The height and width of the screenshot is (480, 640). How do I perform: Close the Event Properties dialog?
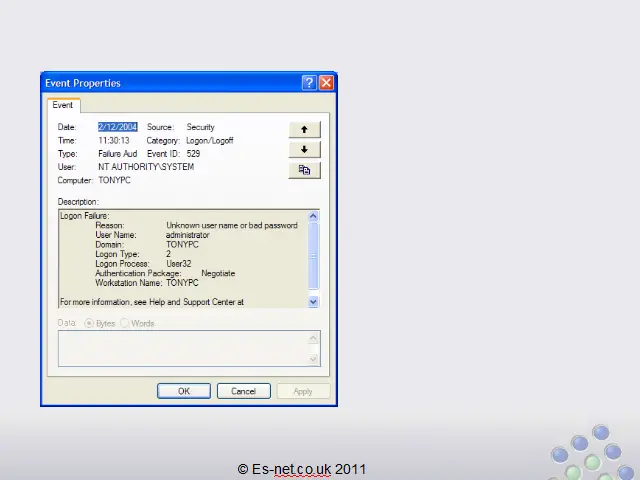326,83
